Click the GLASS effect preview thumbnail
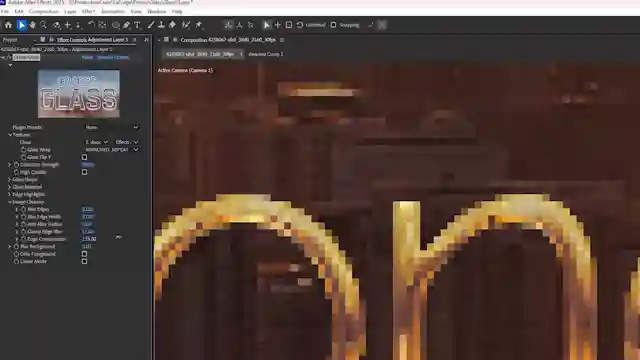 79,94
